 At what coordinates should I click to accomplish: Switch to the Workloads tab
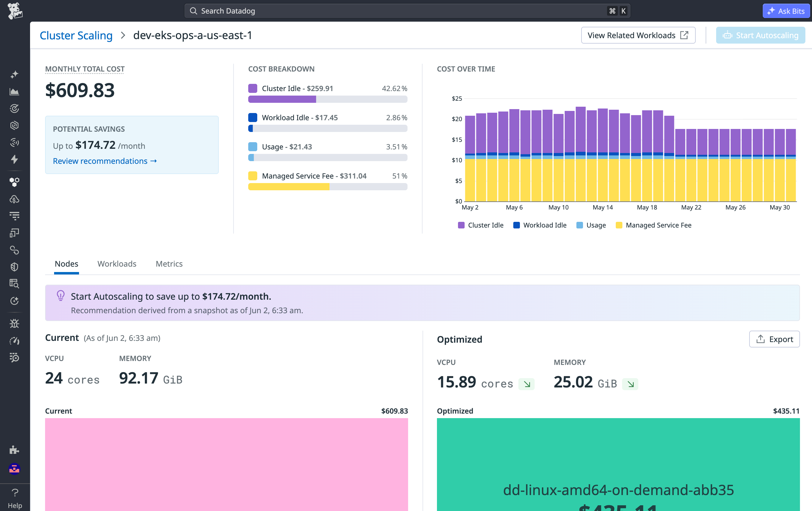click(x=117, y=264)
